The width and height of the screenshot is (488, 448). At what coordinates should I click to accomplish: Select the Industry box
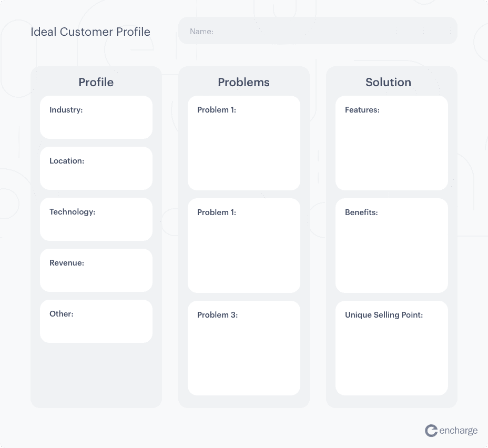96,117
